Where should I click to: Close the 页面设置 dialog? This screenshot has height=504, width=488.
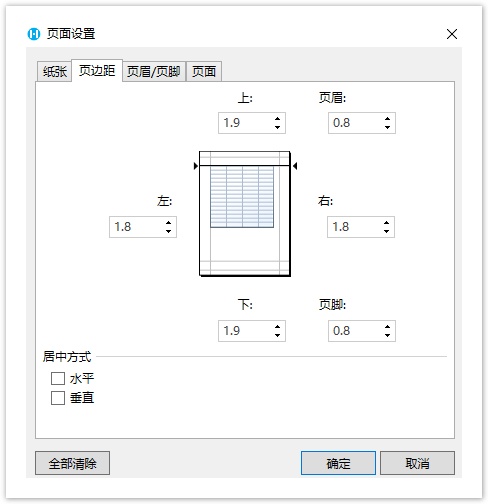click(452, 34)
